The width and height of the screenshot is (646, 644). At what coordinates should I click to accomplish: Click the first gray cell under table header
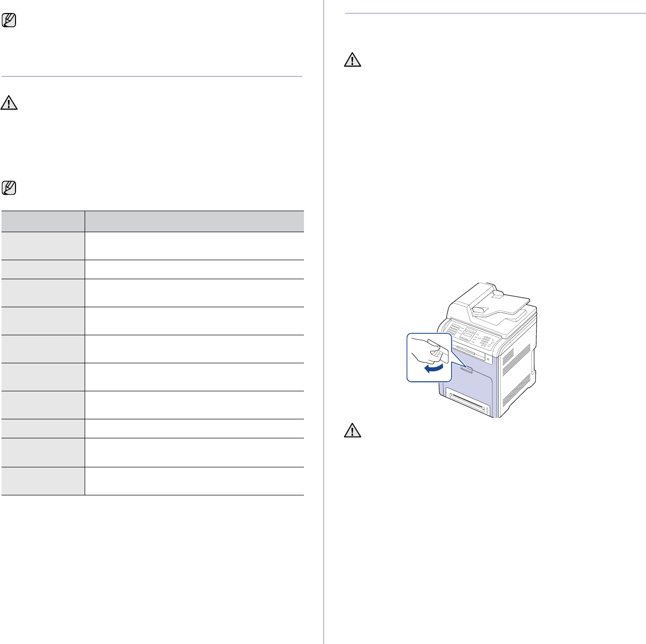coord(43,246)
